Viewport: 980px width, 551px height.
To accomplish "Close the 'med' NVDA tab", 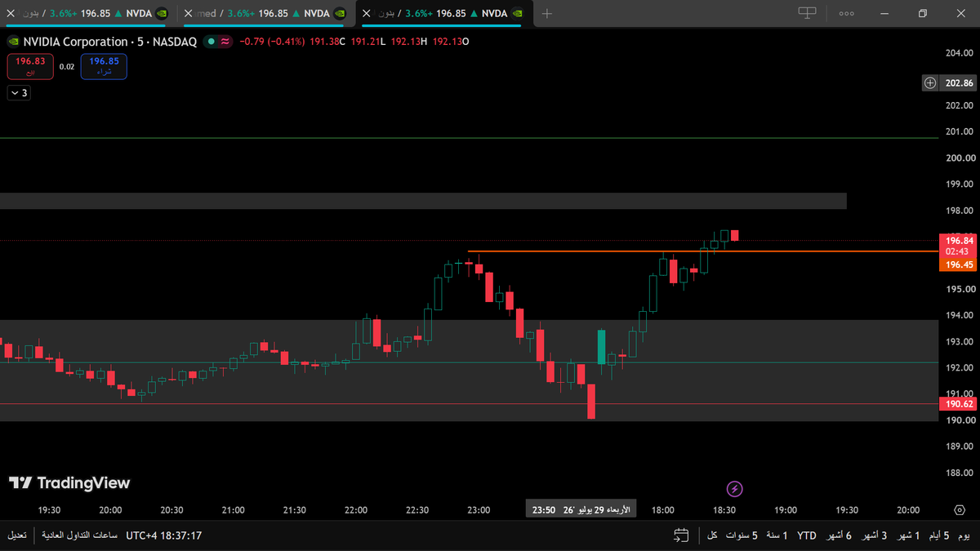I will tap(189, 13).
